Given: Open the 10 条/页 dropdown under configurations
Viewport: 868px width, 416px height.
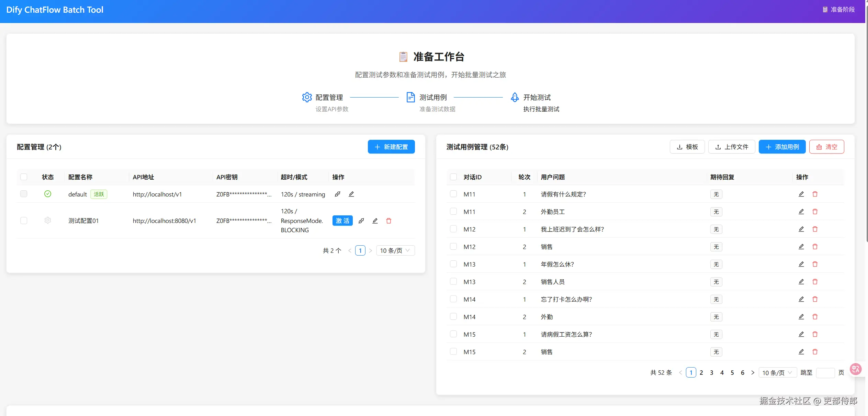Looking at the screenshot, I should point(394,250).
